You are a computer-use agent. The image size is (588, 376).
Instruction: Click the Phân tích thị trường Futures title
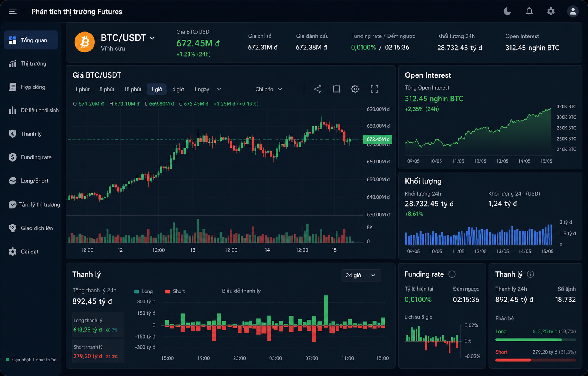coord(76,12)
